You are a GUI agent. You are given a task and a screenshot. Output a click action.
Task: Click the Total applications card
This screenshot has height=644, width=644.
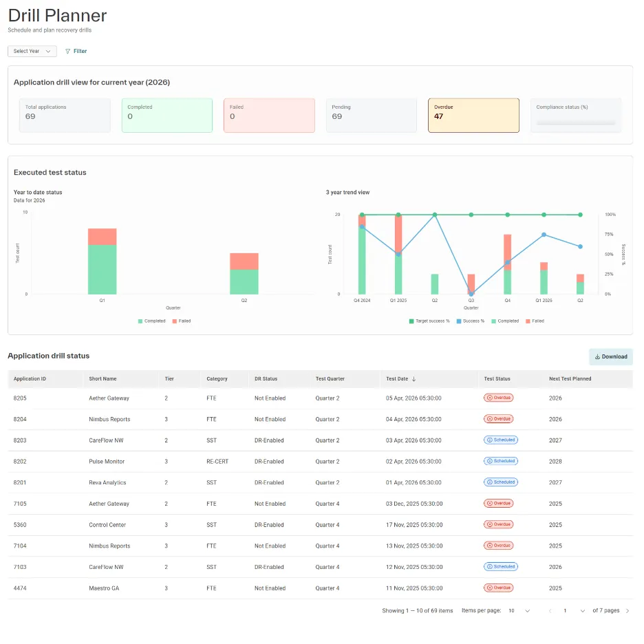click(65, 116)
